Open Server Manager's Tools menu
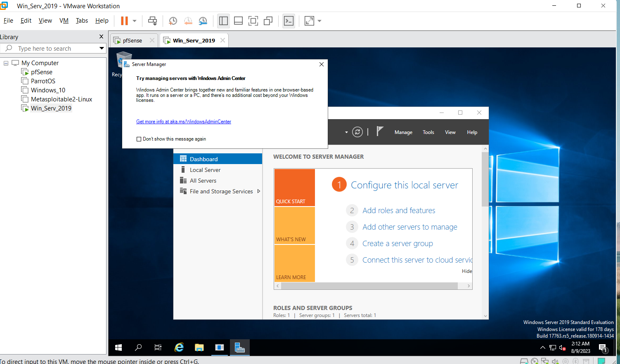Image resolution: width=620 pixels, height=364 pixels. point(428,132)
